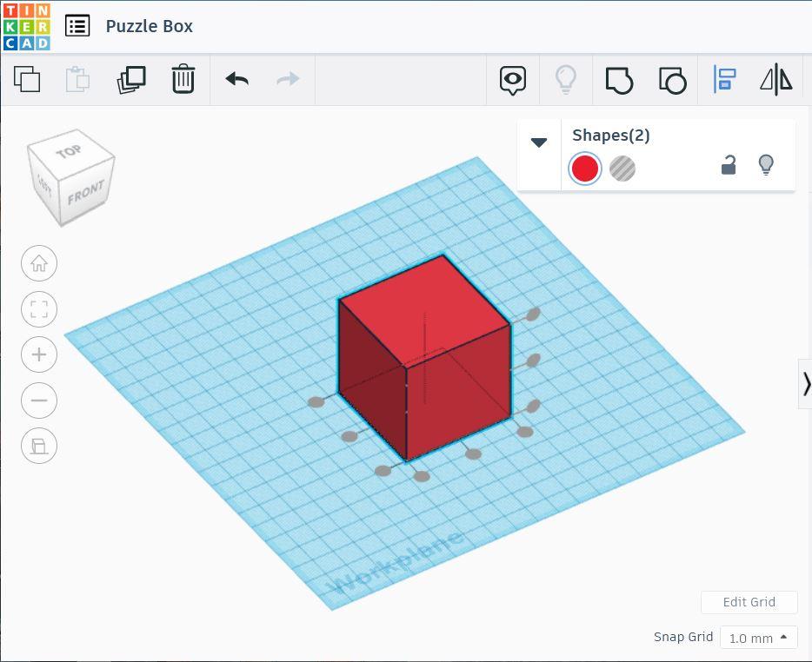This screenshot has width=812, height=662.
Task: Open the Align tool
Action: (724, 79)
